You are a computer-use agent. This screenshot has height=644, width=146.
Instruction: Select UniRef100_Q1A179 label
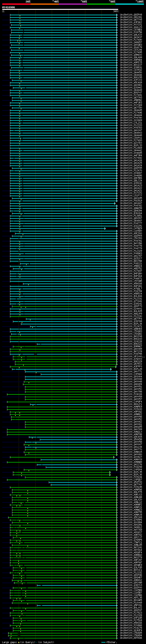click(x=131, y=47)
